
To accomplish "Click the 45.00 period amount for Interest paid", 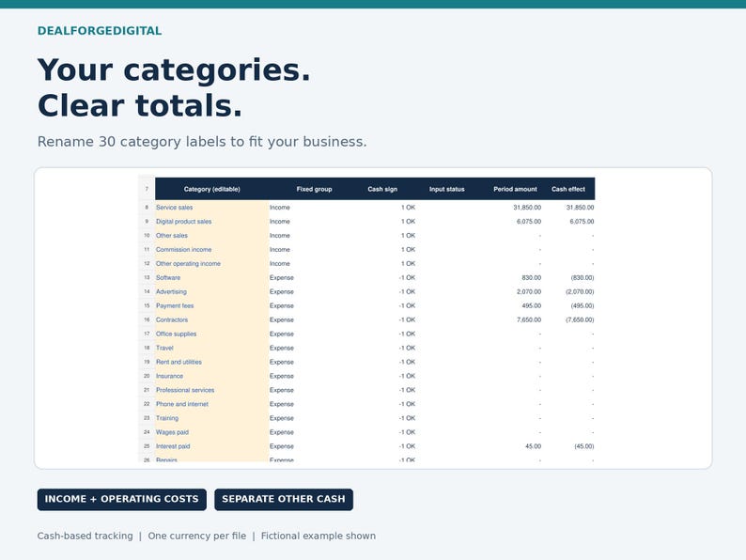I will (x=534, y=445).
